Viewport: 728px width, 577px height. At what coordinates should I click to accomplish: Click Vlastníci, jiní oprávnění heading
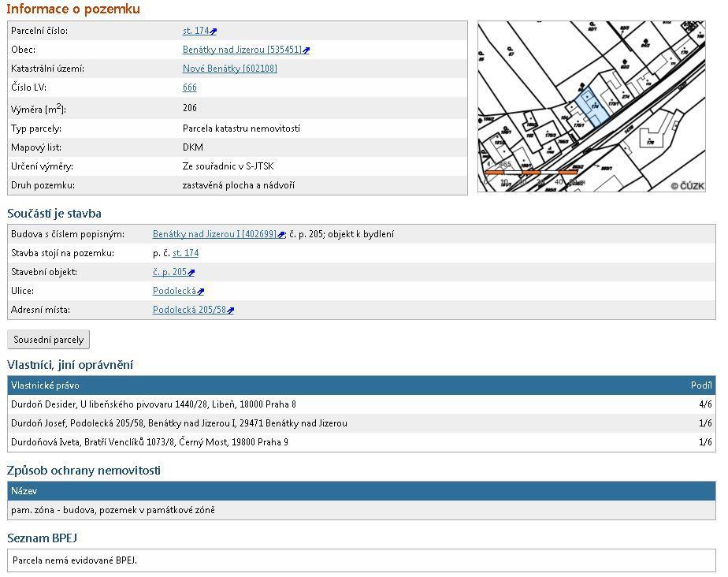(x=70, y=365)
